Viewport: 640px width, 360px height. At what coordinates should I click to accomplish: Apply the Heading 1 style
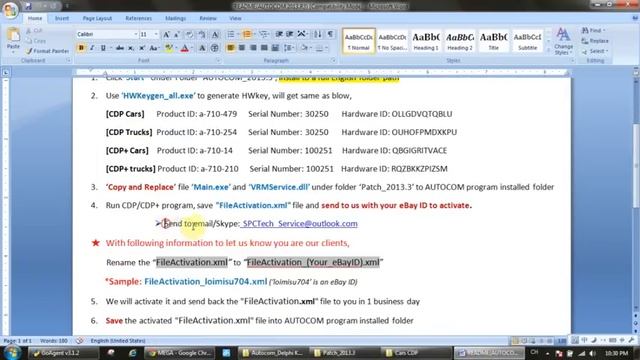pyautogui.click(x=426, y=41)
